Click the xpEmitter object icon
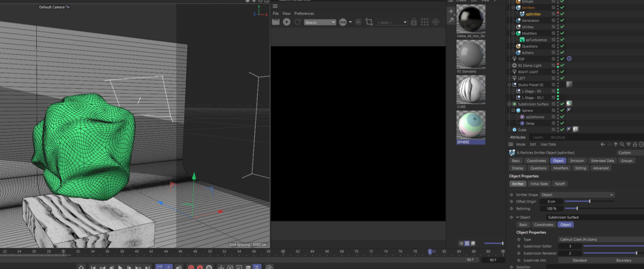The height and width of the screenshot is (269, 644). tap(522, 14)
